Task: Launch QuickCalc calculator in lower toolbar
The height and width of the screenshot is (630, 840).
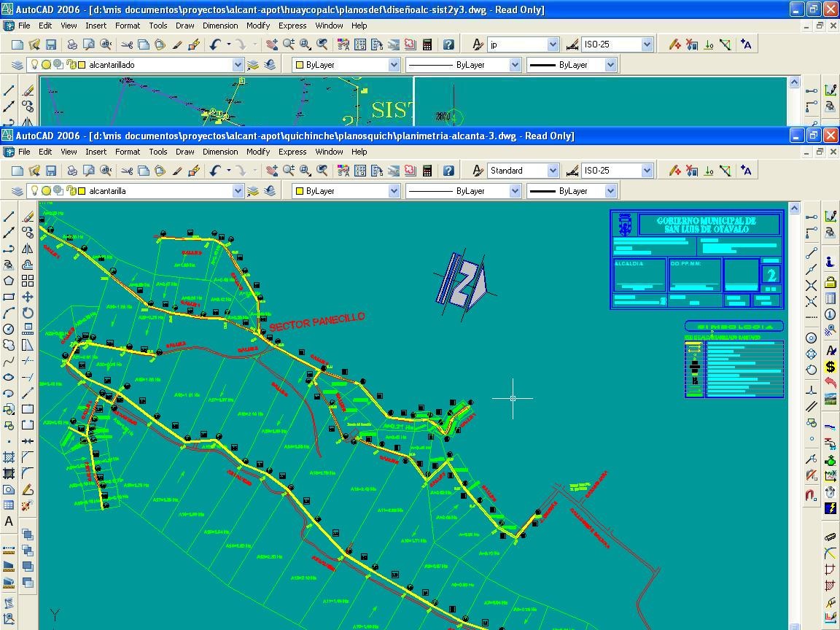Action: [427, 171]
